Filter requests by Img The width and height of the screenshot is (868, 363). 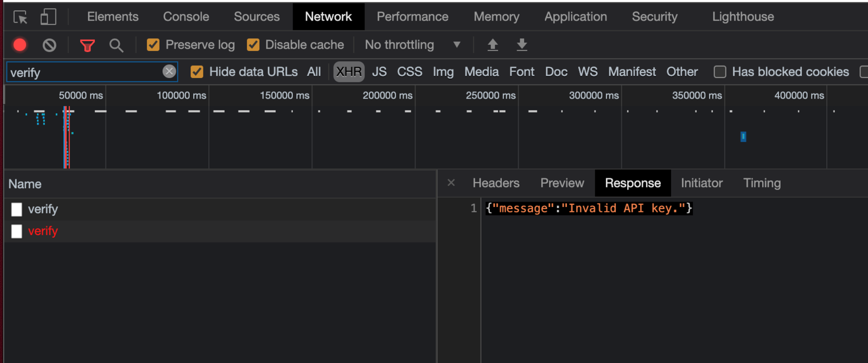click(x=443, y=72)
